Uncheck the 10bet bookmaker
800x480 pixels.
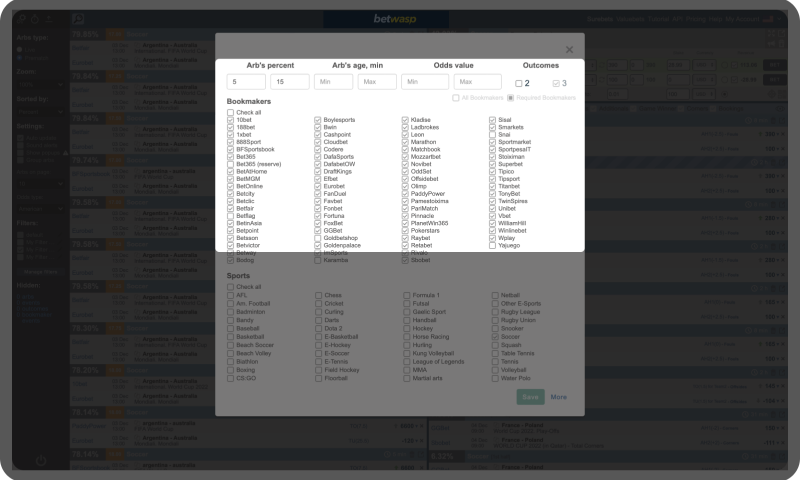[231, 120]
